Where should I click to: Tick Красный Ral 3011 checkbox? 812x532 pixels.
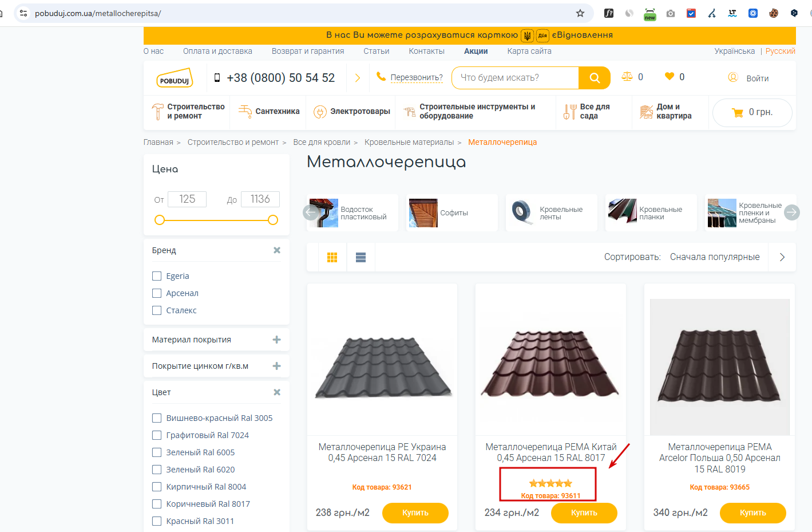click(x=157, y=521)
